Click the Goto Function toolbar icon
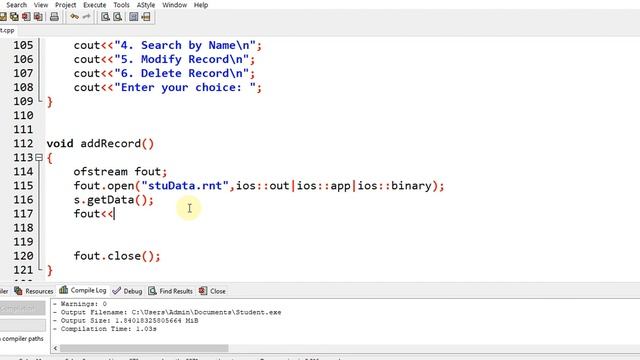 point(133,17)
